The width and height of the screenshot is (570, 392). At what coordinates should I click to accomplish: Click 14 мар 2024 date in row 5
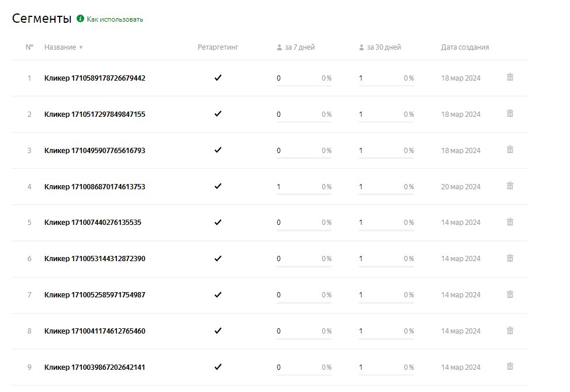(x=461, y=223)
